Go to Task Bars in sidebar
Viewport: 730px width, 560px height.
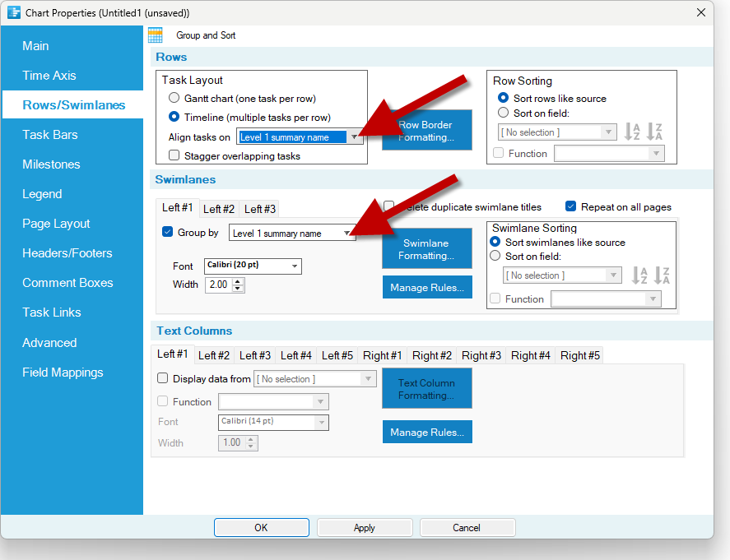[x=50, y=135]
